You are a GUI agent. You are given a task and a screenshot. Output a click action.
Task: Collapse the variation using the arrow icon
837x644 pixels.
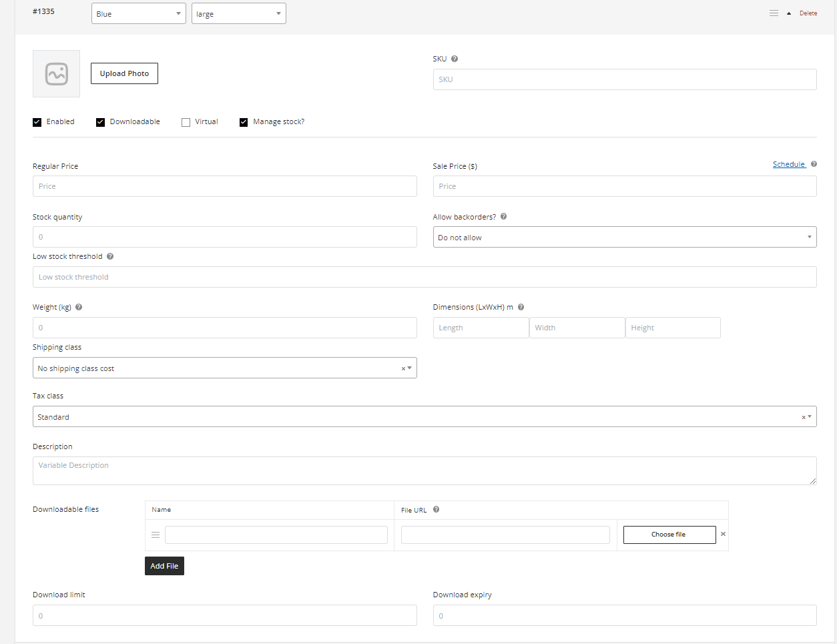click(789, 13)
